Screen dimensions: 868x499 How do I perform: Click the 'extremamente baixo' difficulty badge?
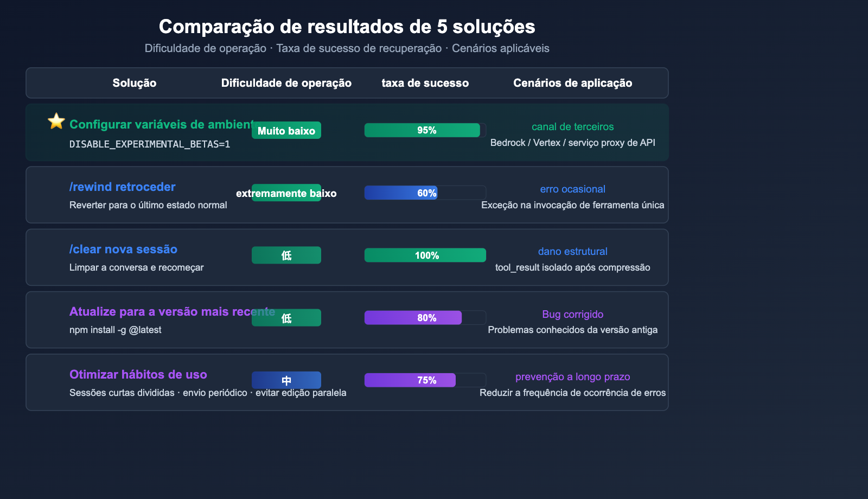pos(286,193)
